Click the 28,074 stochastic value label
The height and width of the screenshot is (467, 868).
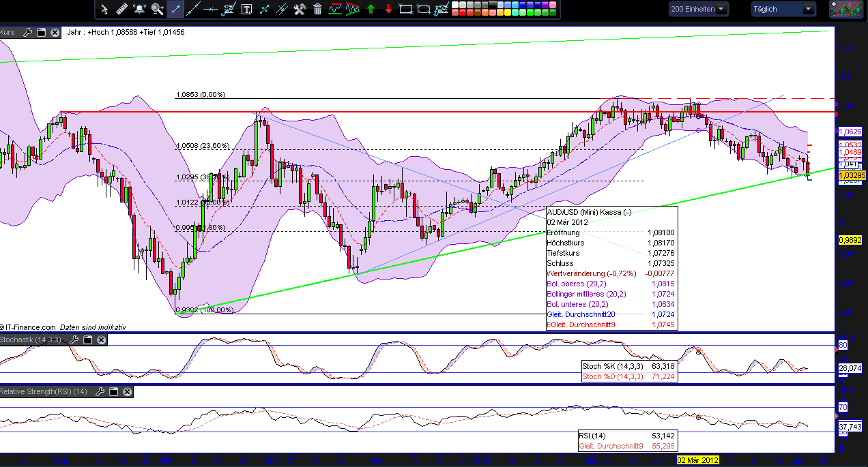(851, 368)
